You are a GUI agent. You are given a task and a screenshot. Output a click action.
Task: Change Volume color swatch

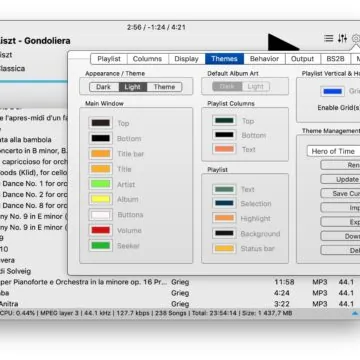click(x=101, y=230)
